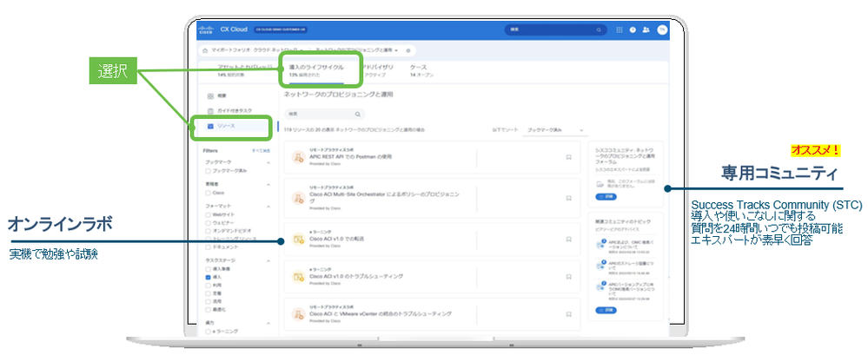The height and width of the screenshot is (355, 868).
Task: Bookmark the ACI v1.0 troubleshooting resource
Action: pos(568,276)
